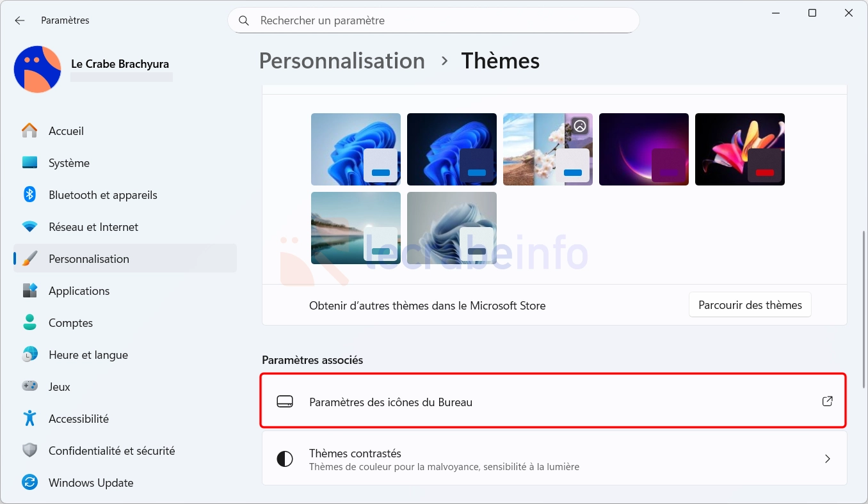This screenshot has width=868, height=504.
Task: Click the back arrow in title bar
Action: (20, 20)
